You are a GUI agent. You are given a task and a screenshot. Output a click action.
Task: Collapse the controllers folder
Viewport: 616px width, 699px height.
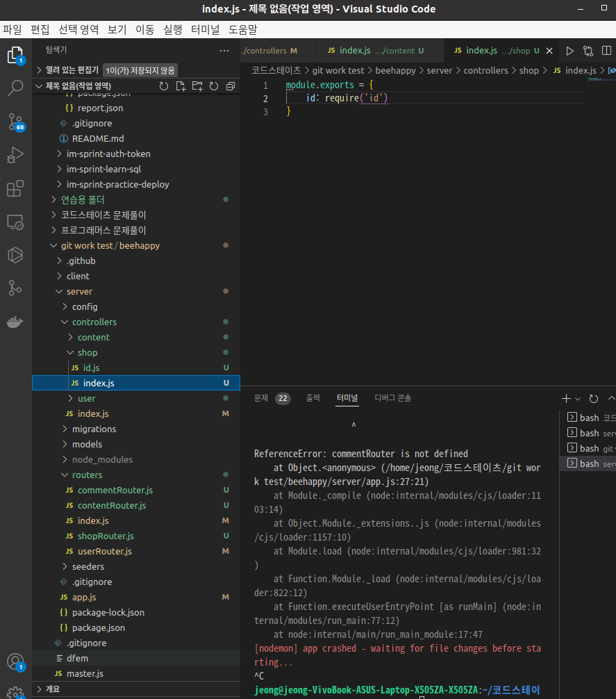pyautogui.click(x=94, y=322)
